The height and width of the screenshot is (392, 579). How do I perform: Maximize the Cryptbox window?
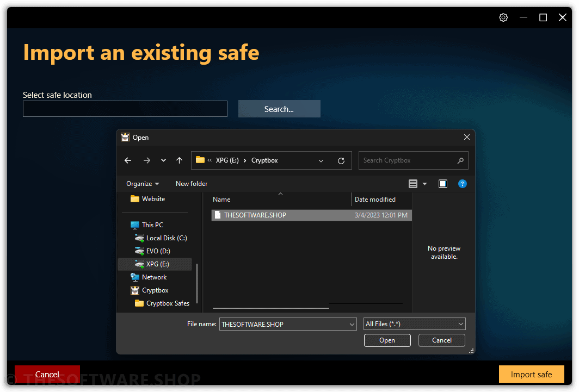point(543,17)
